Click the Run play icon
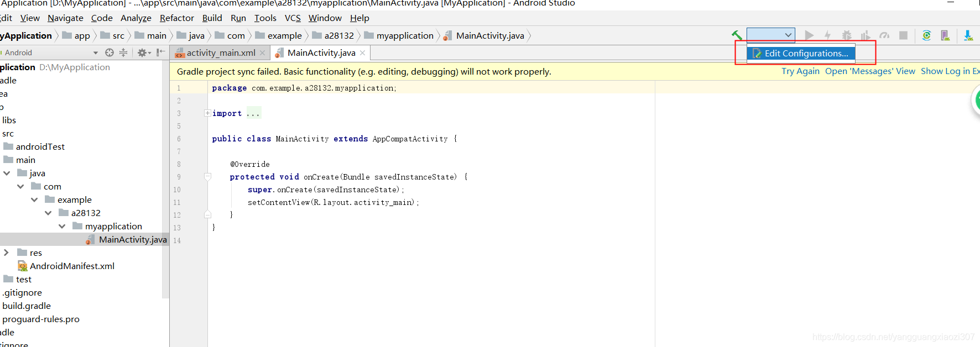Screen dimensions: 980x347 [x=809, y=35]
